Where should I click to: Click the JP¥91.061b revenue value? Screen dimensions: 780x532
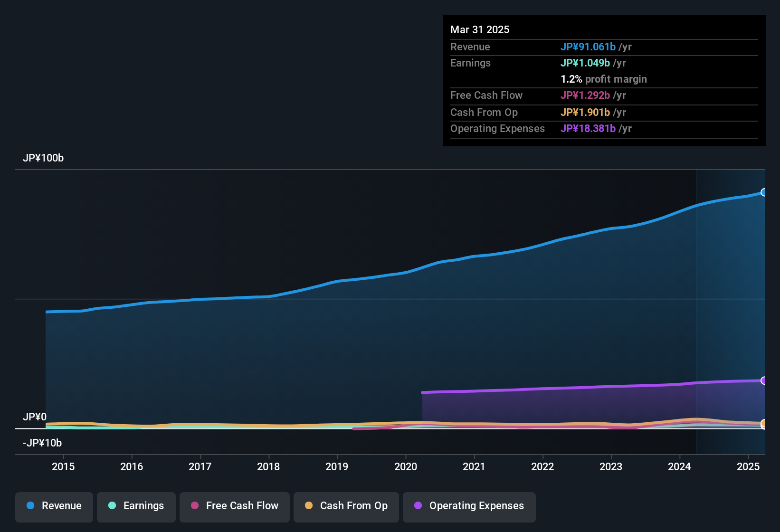(588, 47)
